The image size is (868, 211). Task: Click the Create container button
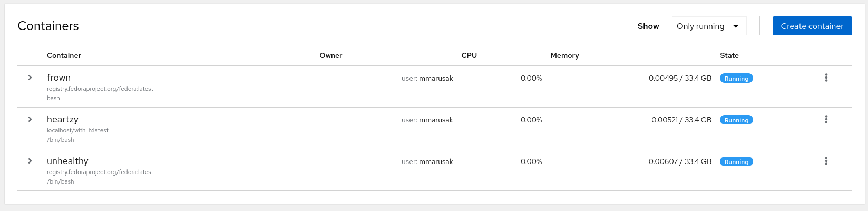tap(812, 26)
